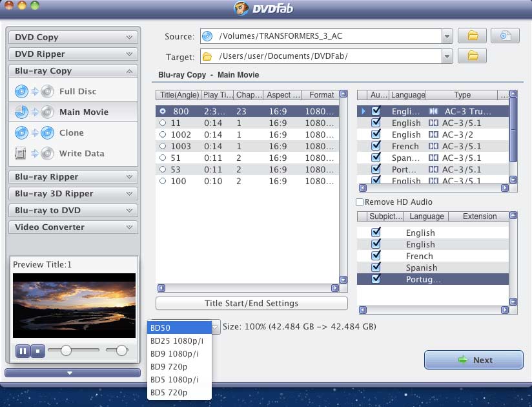The image size is (532, 407).
Task: Click the load image file source icon
Action: coord(505,36)
